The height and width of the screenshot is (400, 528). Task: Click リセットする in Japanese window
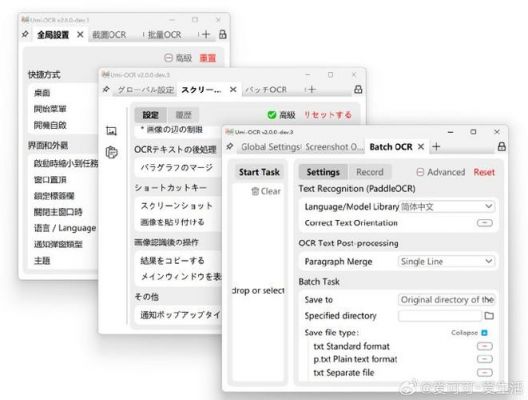pos(328,115)
